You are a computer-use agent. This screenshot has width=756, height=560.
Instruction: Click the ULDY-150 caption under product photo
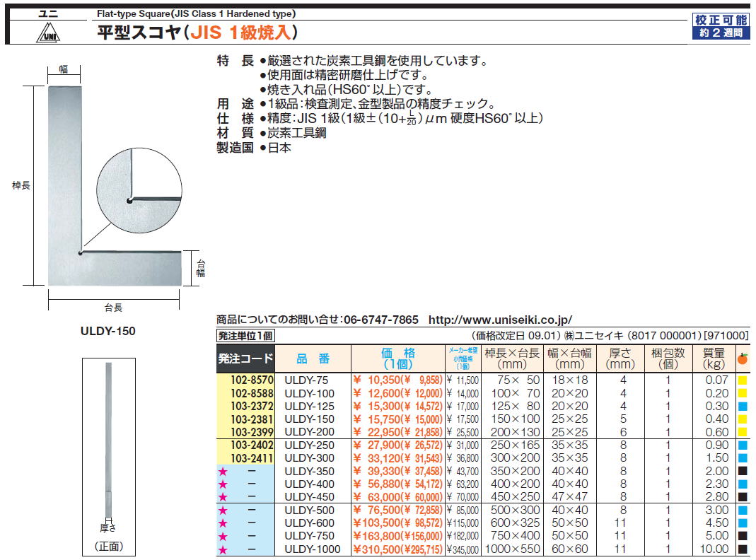point(108,331)
